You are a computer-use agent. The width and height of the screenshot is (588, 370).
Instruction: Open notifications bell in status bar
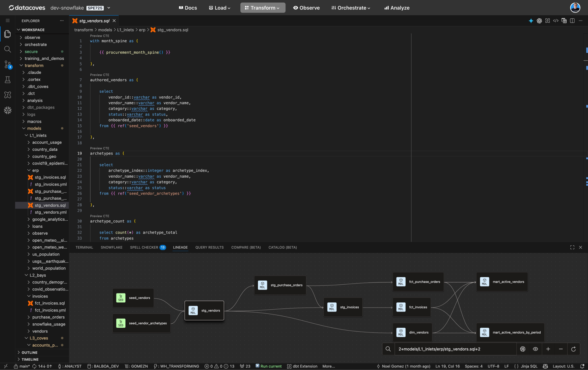(582, 366)
